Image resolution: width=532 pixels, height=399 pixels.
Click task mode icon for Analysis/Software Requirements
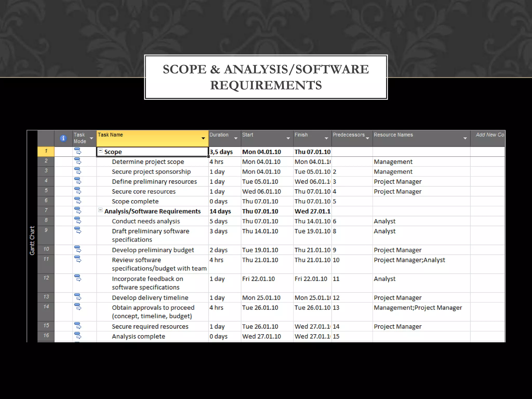coord(78,210)
